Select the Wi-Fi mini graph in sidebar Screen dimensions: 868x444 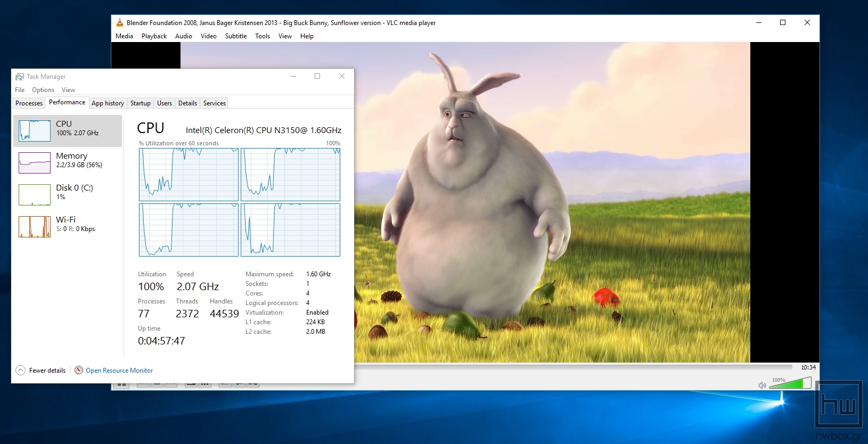tap(35, 227)
